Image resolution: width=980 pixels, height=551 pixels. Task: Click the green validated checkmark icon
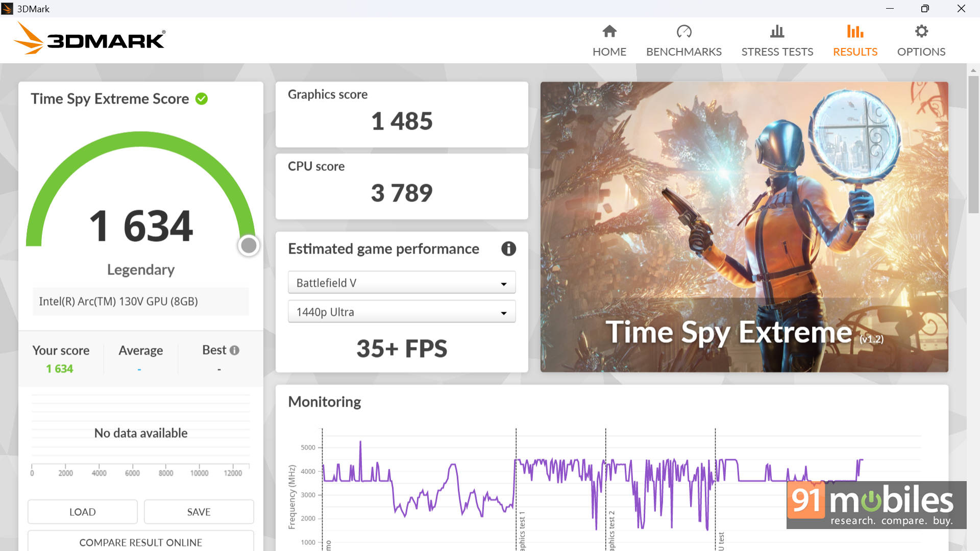[x=202, y=99]
